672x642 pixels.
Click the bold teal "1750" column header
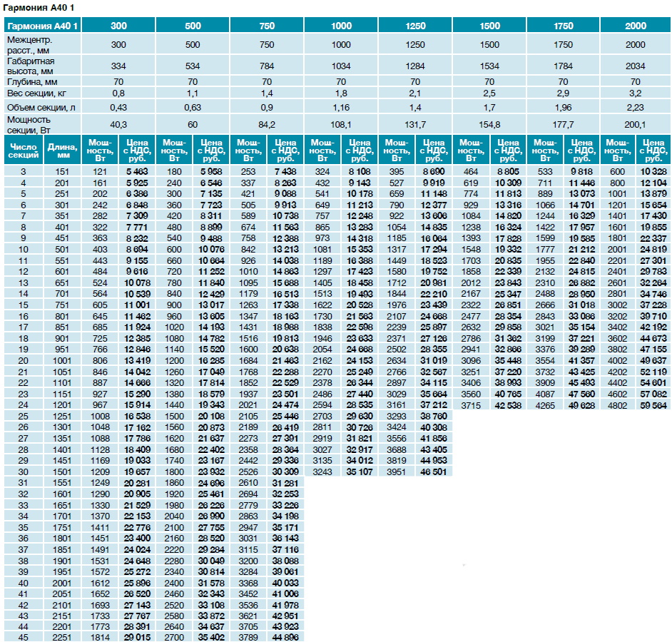(x=563, y=26)
